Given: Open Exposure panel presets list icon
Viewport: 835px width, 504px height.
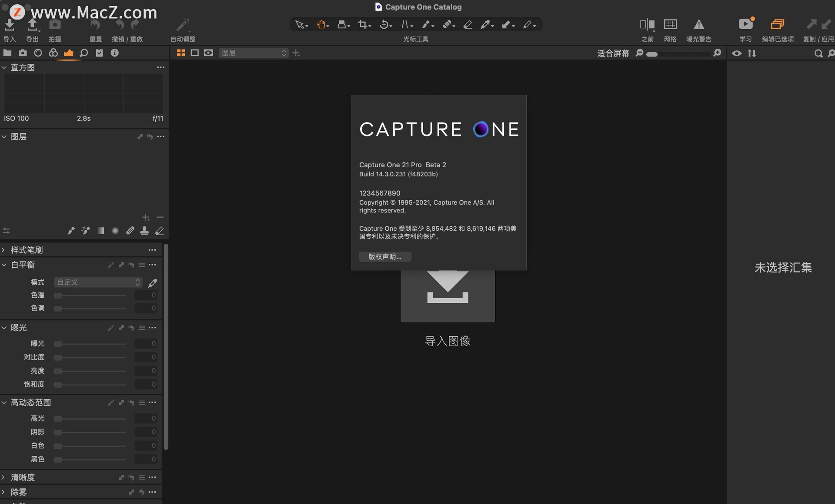Looking at the screenshot, I should [x=142, y=328].
